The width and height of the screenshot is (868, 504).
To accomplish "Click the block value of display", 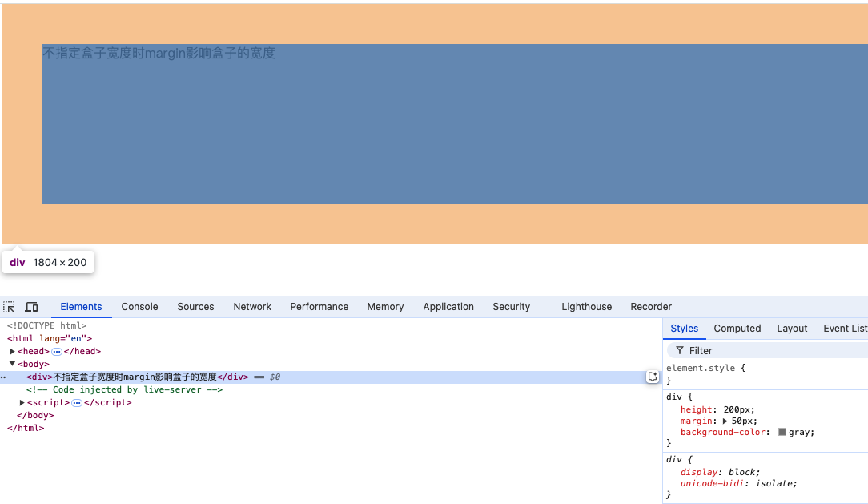I will coord(741,473).
